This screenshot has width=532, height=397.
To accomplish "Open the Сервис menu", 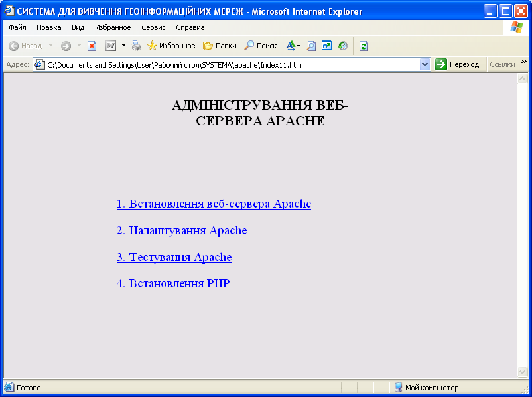I will coord(153,27).
